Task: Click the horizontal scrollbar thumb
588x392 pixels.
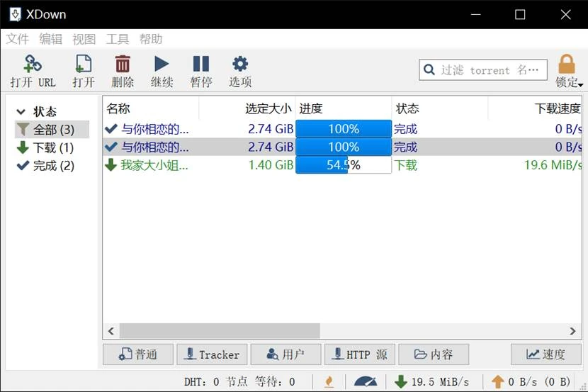Action: click(x=220, y=331)
